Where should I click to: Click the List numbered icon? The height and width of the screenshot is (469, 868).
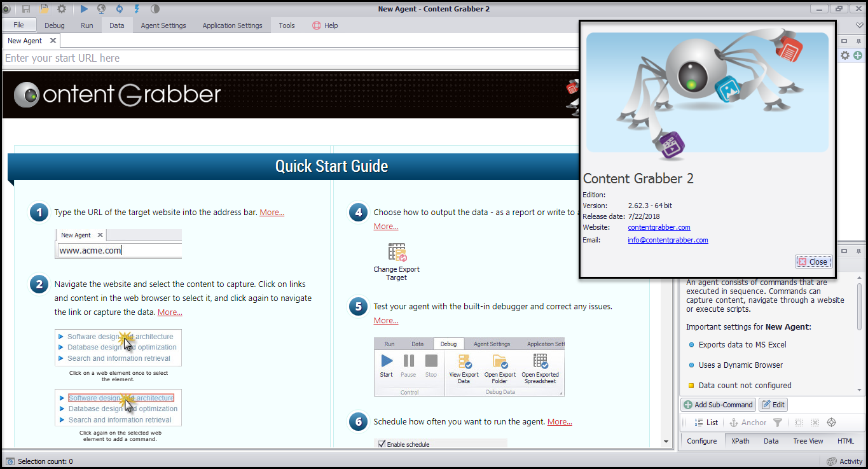click(706, 423)
